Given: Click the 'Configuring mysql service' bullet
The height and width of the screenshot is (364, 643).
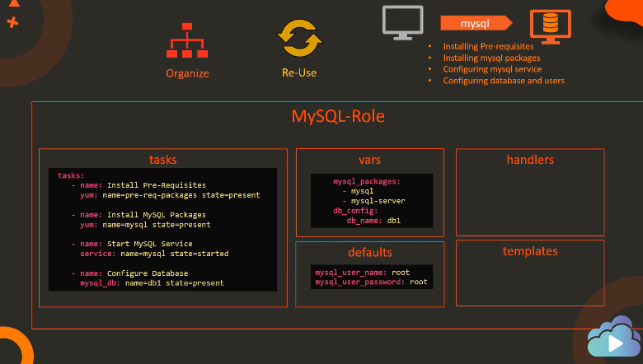Looking at the screenshot, I should point(492,69).
